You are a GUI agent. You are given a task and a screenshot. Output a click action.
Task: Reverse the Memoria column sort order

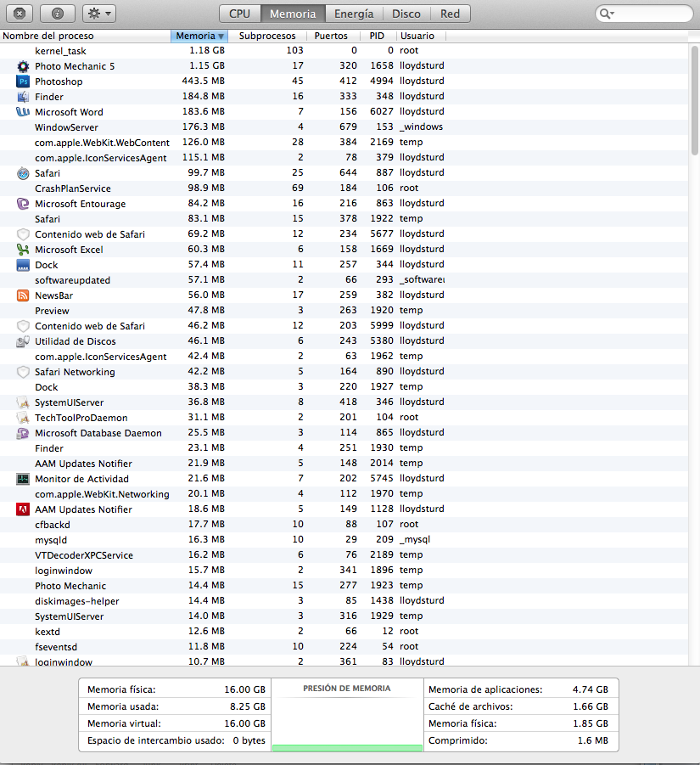pyautogui.click(x=199, y=36)
